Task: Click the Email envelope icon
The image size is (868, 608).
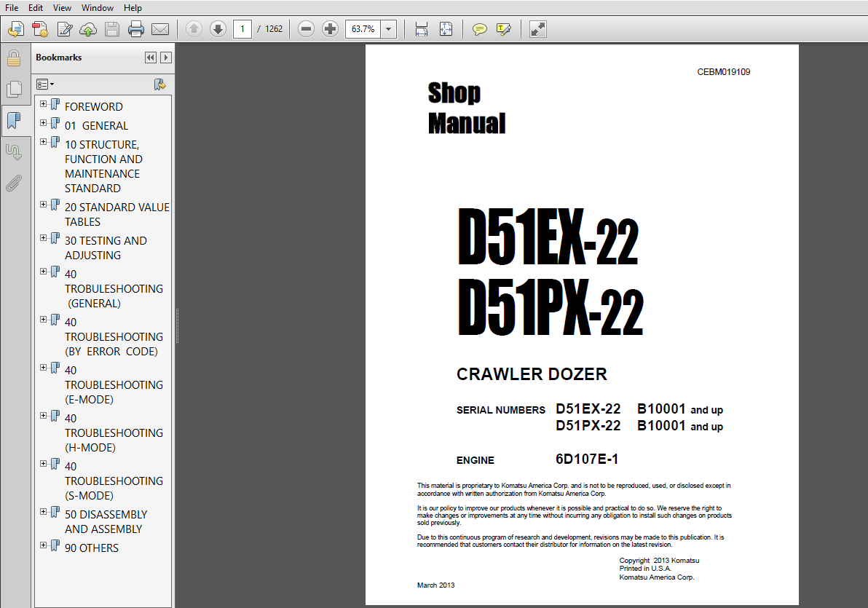Action: [160, 29]
